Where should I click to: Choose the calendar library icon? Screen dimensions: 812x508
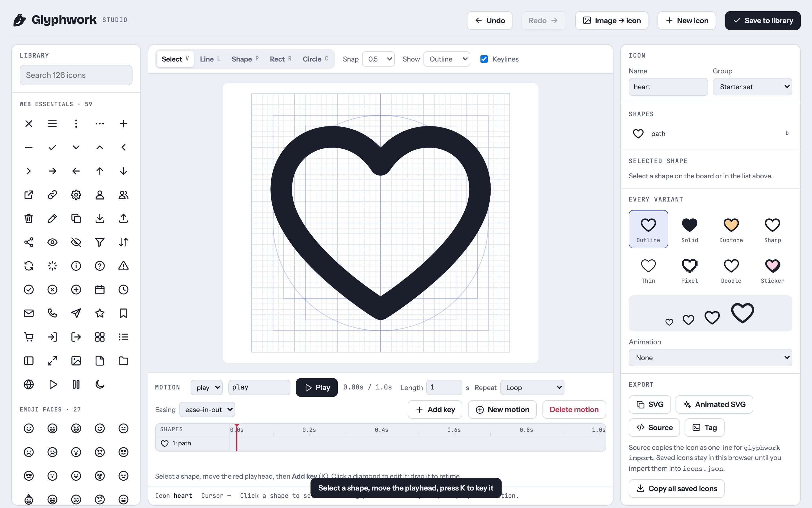click(x=100, y=290)
